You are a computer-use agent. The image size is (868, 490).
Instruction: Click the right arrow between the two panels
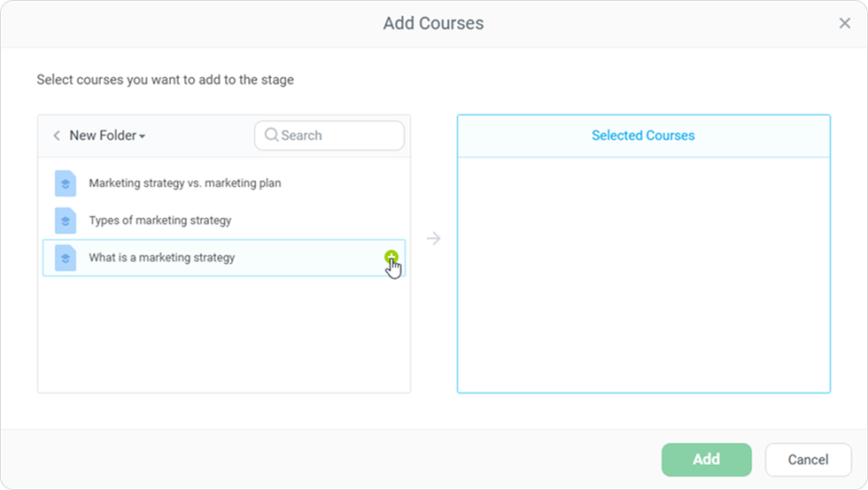point(433,238)
